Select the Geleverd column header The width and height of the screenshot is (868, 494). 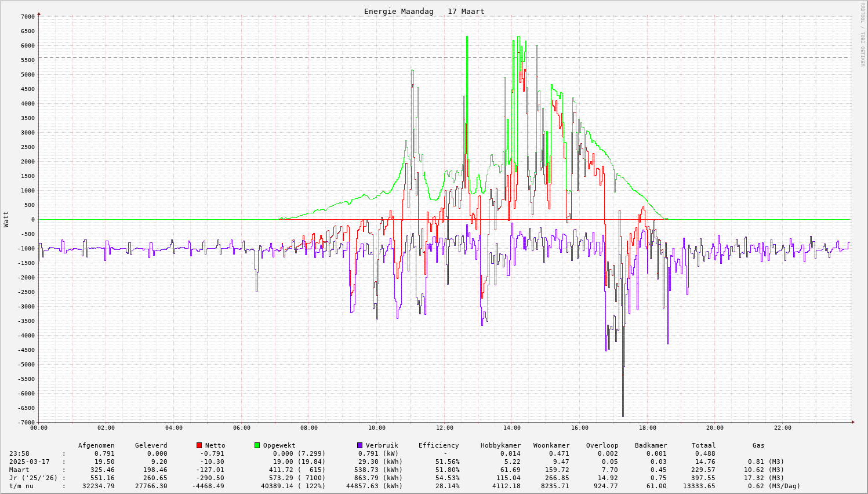point(151,445)
